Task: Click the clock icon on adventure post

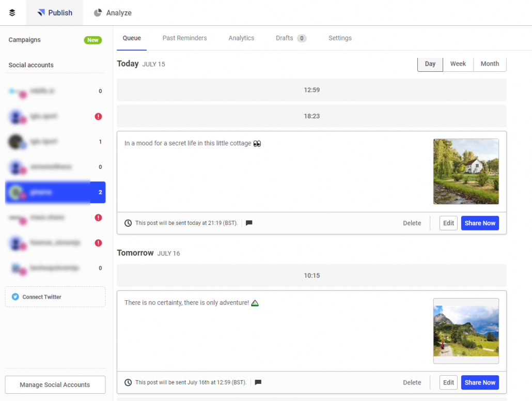Action: click(128, 382)
